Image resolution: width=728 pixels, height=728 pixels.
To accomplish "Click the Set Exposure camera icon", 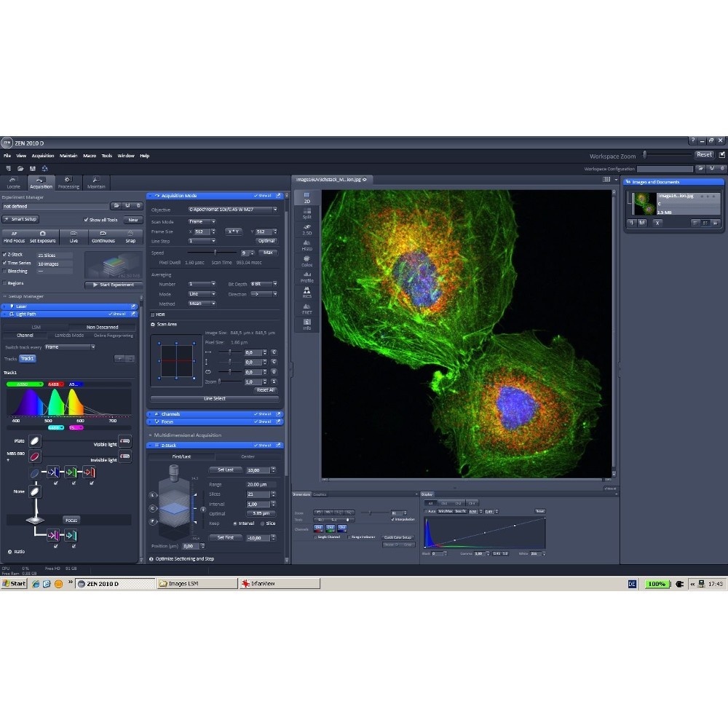I will point(43,237).
